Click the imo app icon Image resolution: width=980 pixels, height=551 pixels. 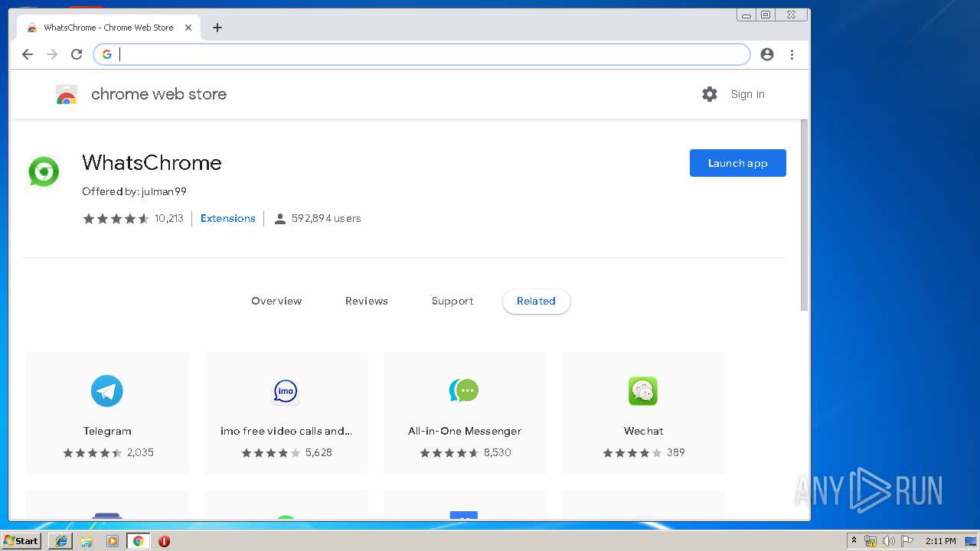coord(286,391)
